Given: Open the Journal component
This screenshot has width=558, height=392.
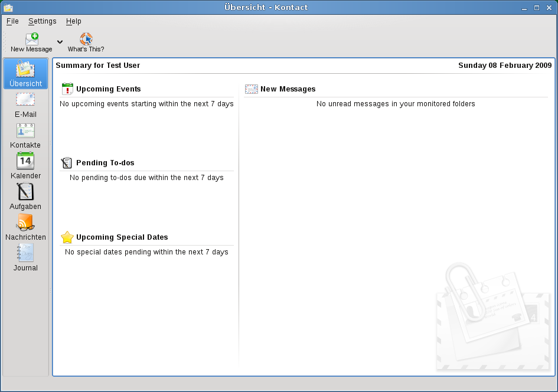Looking at the screenshot, I should point(25,258).
